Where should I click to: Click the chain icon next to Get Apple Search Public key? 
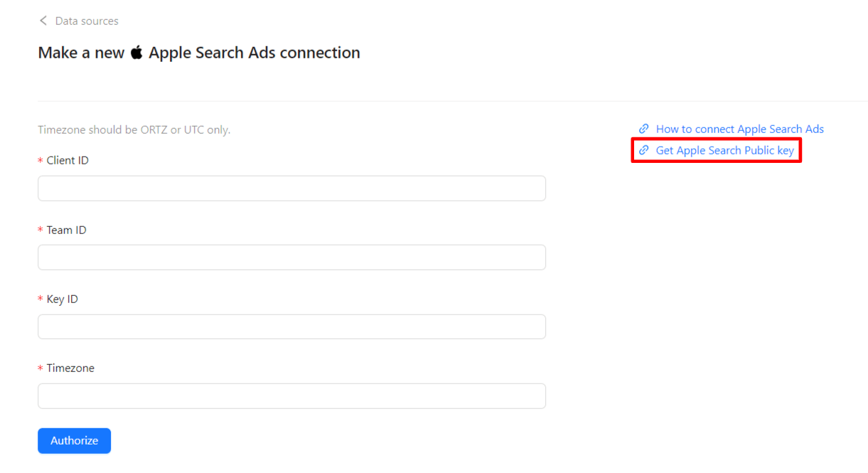coord(643,150)
